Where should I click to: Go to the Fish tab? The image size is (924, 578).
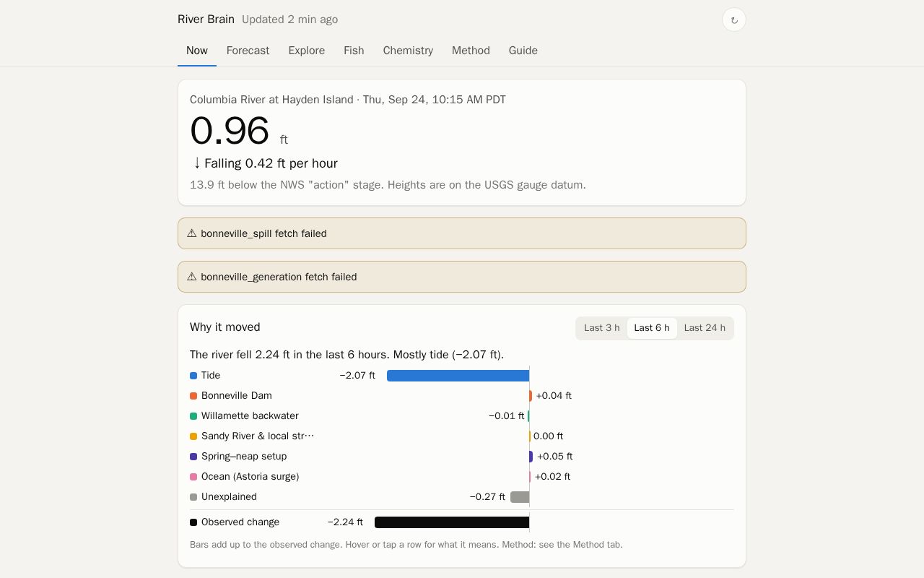pos(354,51)
